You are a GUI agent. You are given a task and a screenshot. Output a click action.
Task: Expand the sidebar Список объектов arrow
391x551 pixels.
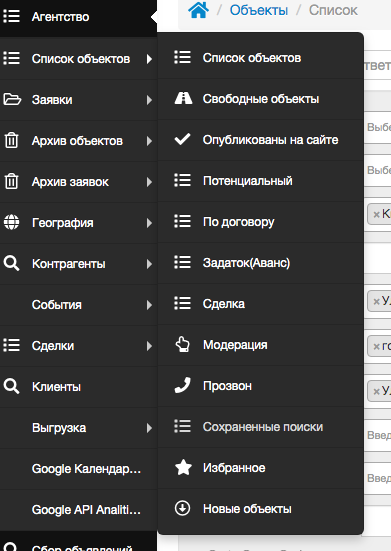(x=149, y=59)
